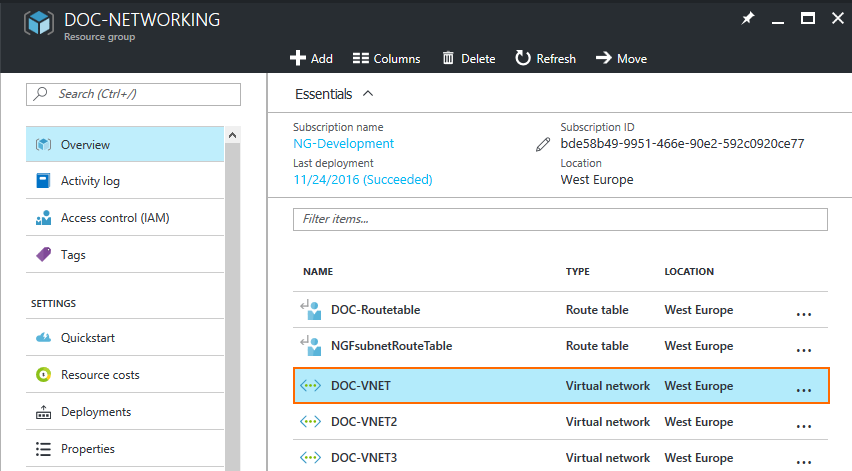Sort by the NAME column header
Viewport: 852px width, 471px height.
pyautogui.click(x=318, y=272)
